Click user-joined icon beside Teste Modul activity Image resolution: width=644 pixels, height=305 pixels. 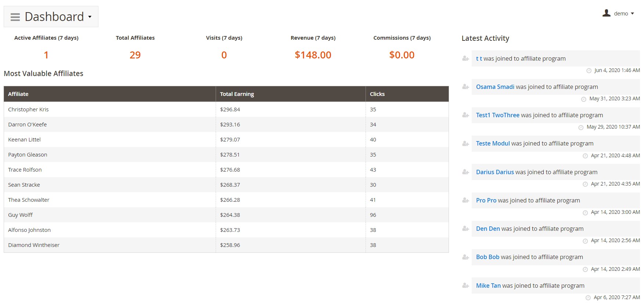(x=465, y=144)
